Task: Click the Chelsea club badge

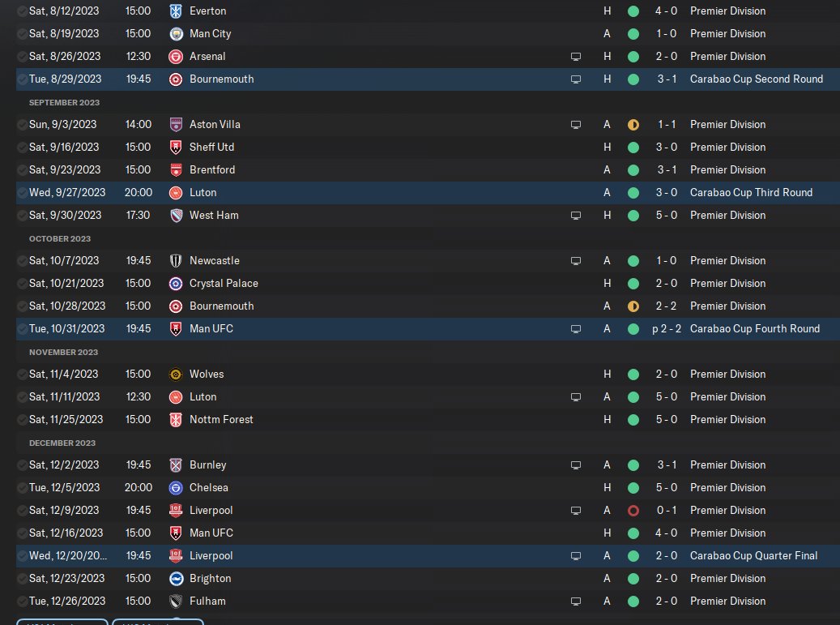Action: 175,488
